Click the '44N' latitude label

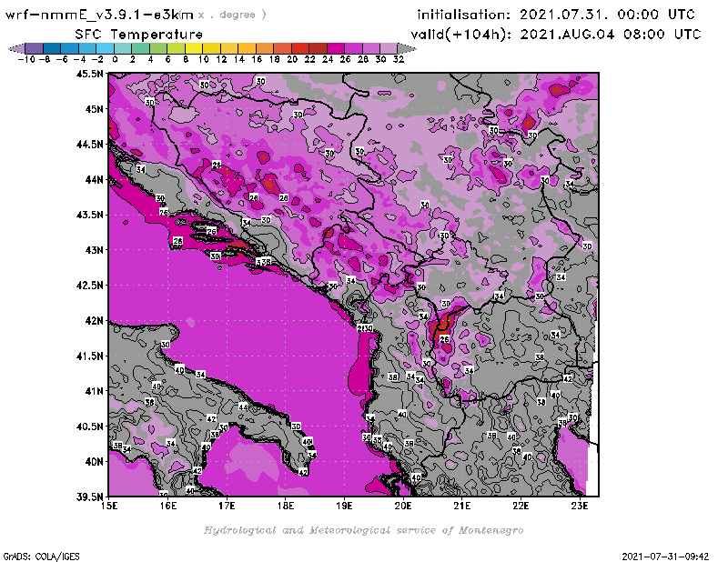click(x=94, y=179)
